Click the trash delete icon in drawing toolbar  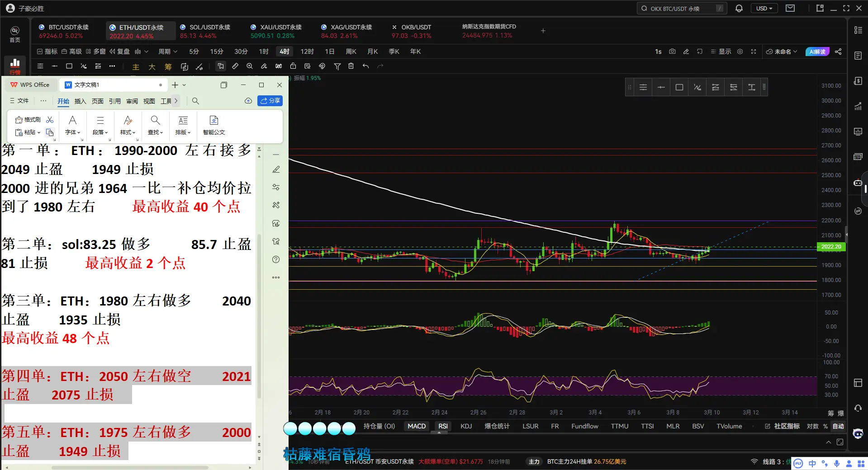(x=351, y=66)
